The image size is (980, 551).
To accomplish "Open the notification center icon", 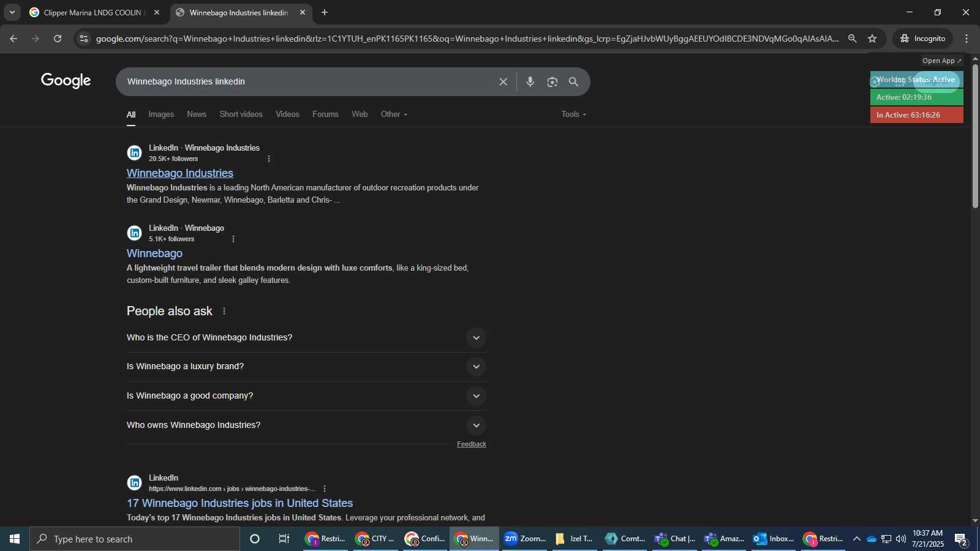I will point(960,539).
